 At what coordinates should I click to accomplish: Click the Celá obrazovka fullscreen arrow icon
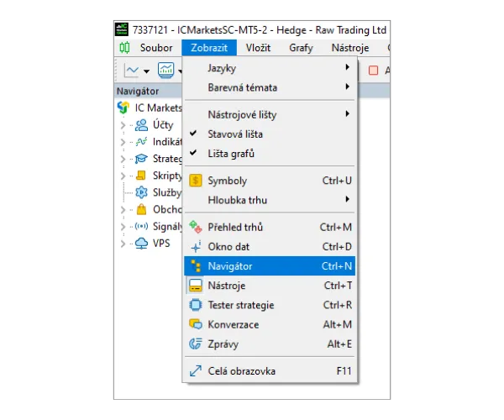tap(196, 370)
